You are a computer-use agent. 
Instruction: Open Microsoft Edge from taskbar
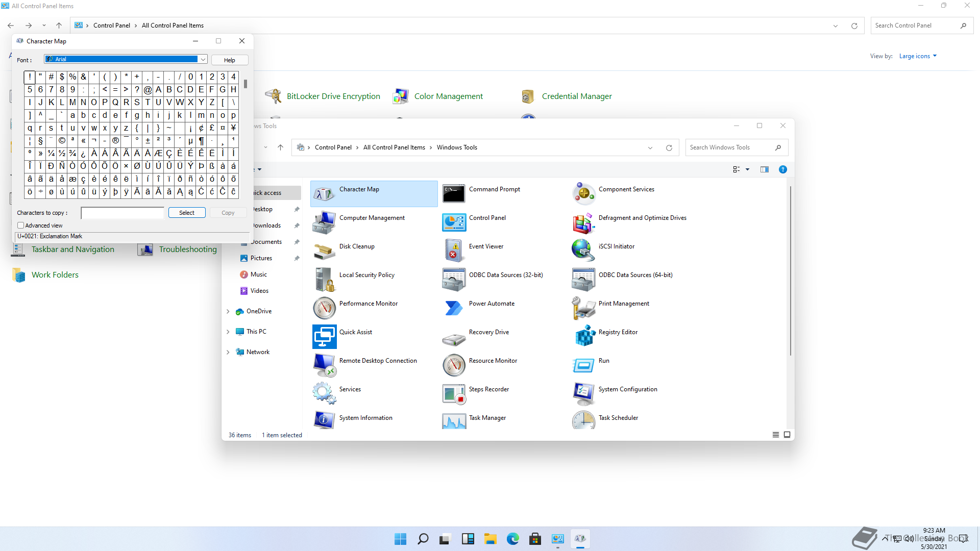point(512,539)
